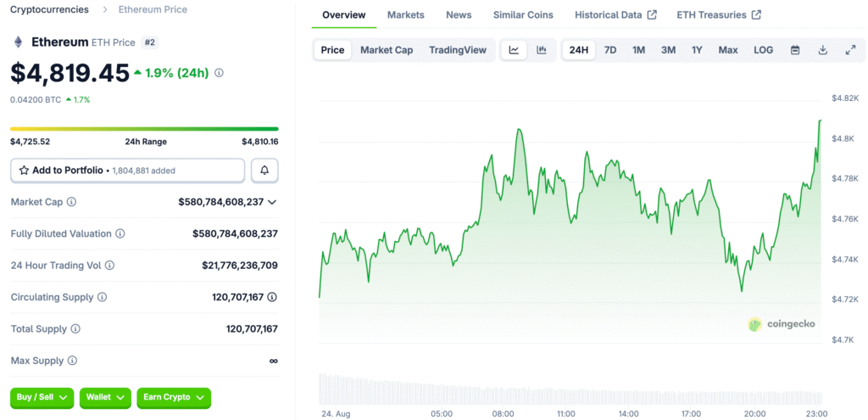Click the expand chart fullscreen icon

pyautogui.click(x=851, y=50)
